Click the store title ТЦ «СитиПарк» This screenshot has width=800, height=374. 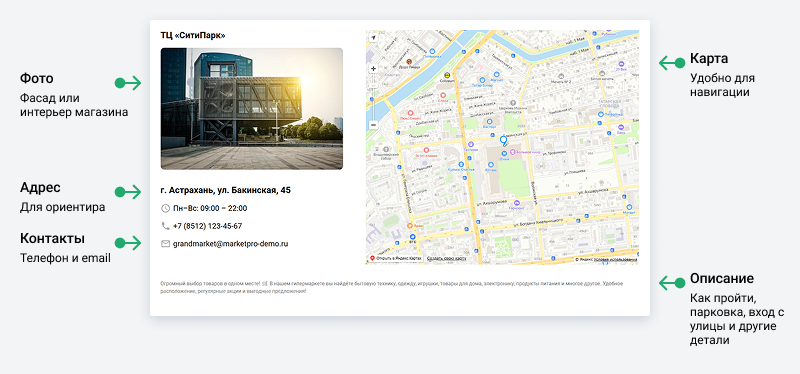193,35
